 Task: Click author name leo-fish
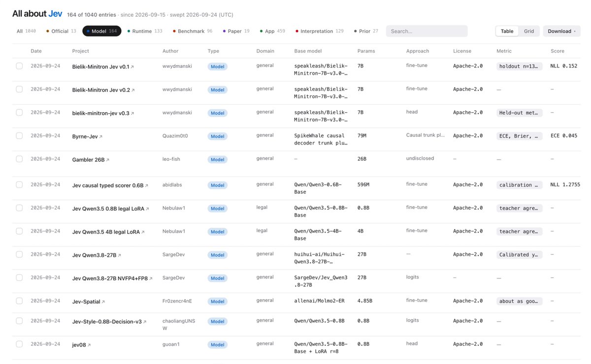(x=172, y=158)
